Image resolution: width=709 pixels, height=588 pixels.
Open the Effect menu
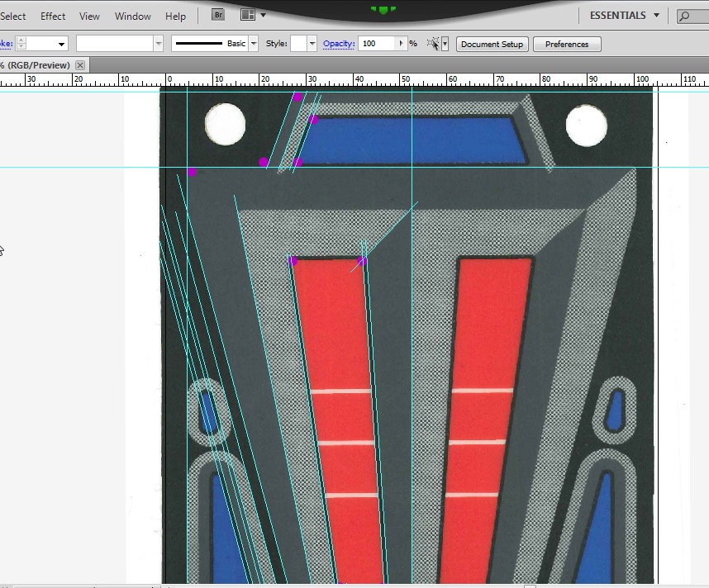click(53, 16)
